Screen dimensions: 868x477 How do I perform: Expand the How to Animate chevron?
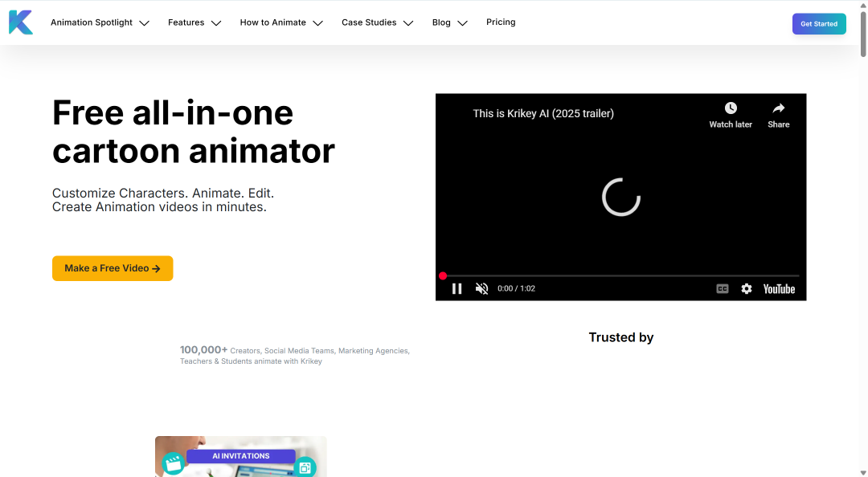[317, 23]
